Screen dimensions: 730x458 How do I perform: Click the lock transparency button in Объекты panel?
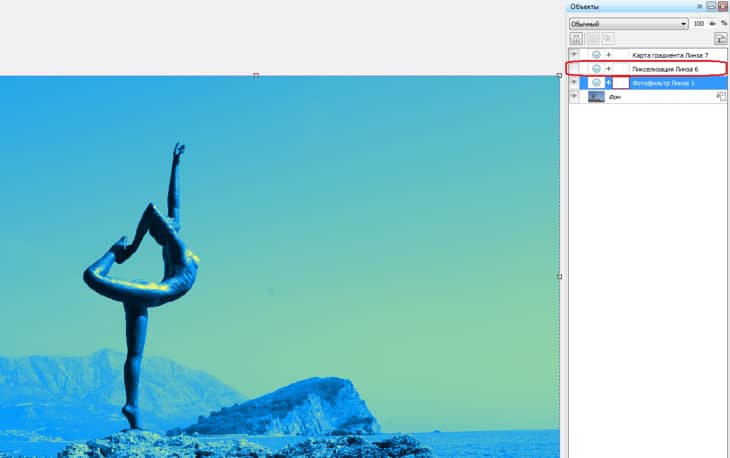[x=576, y=38]
